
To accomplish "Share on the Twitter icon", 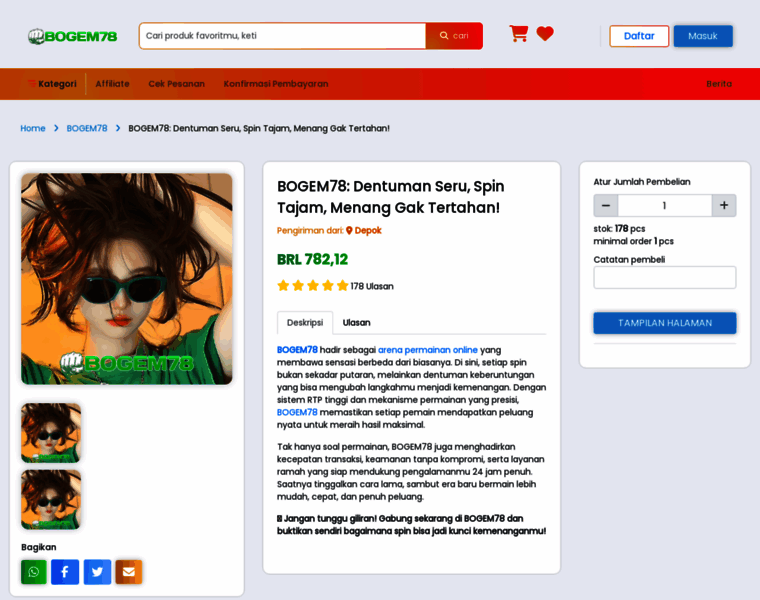I will pyautogui.click(x=97, y=572).
